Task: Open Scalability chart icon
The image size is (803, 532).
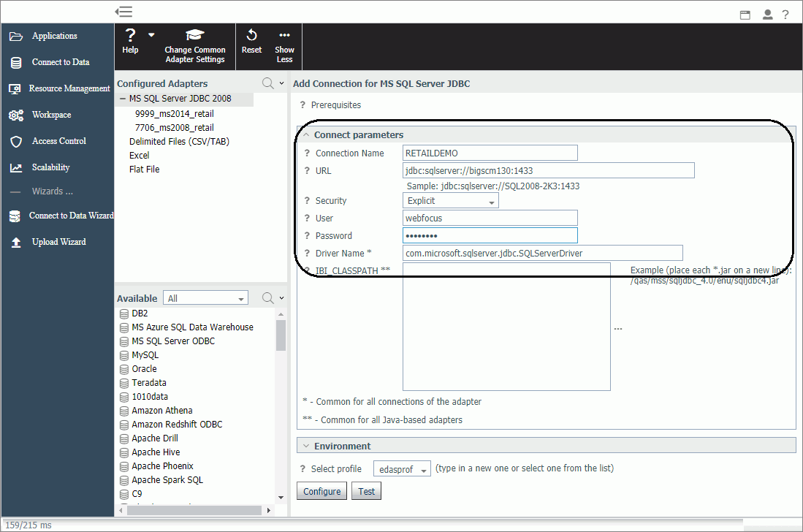Action: click(x=16, y=167)
